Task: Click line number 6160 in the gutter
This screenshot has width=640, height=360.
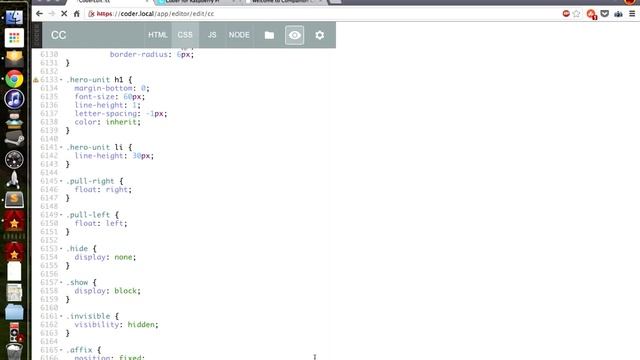Action: coord(49,308)
